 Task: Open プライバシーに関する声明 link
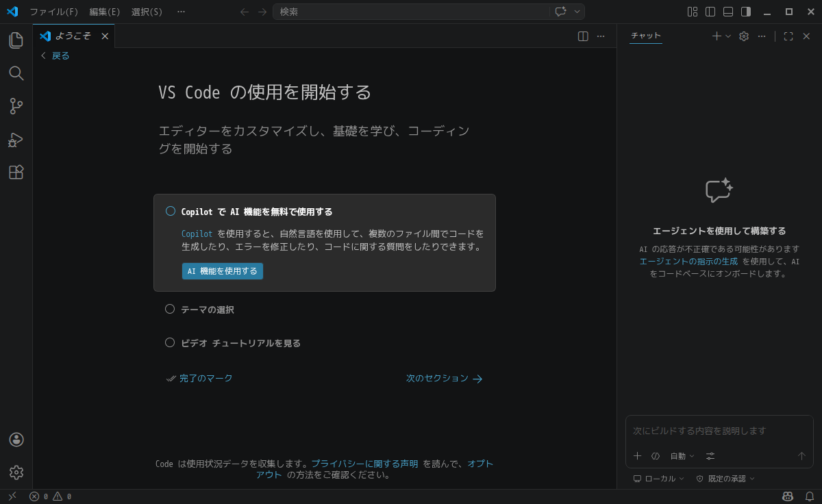pyautogui.click(x=364, y=464)
